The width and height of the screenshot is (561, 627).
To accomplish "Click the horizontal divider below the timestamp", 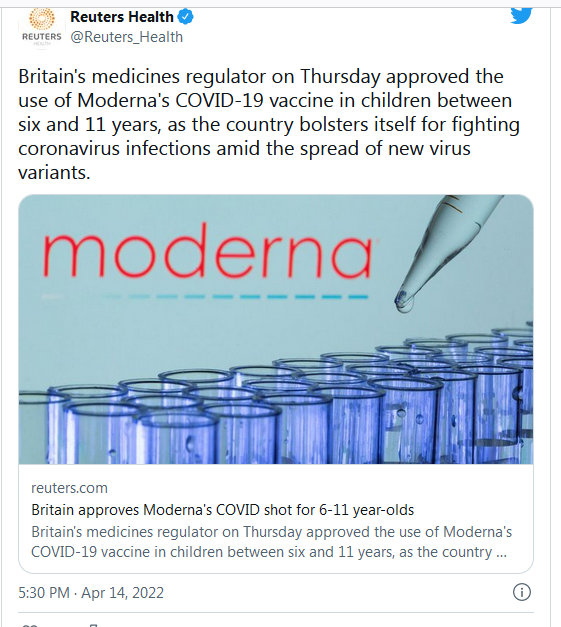I will point(276,612).
